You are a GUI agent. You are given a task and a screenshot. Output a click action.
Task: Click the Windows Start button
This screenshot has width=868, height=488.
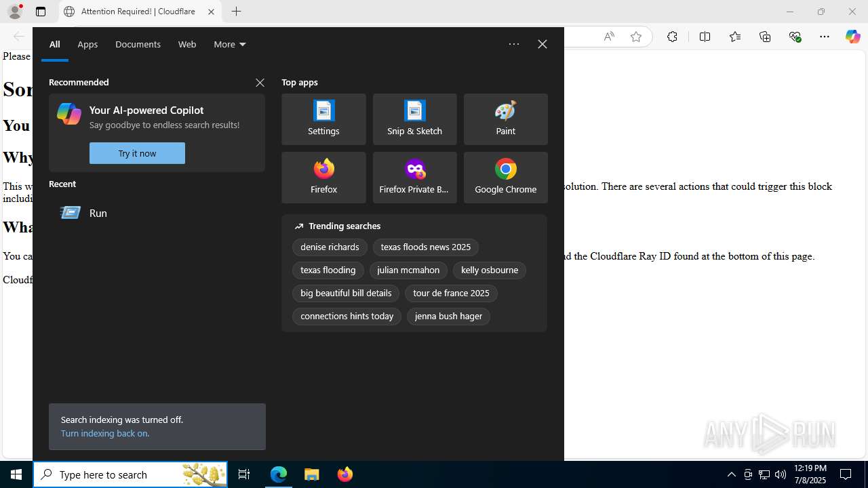click(x=16, y=474)
